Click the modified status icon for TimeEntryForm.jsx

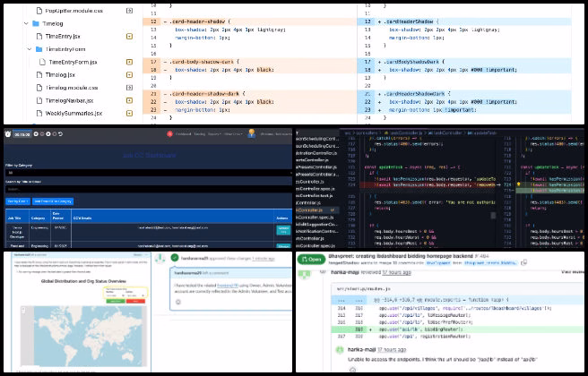129,62
